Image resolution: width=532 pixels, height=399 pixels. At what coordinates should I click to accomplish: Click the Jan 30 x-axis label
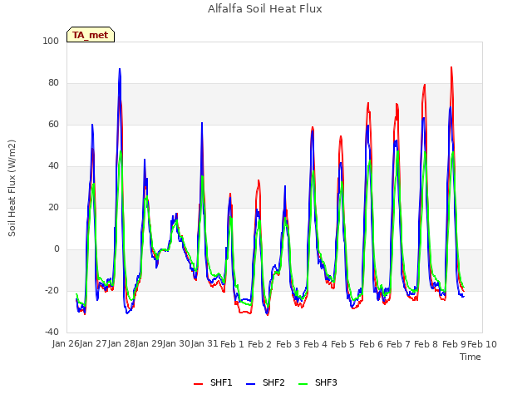coord(176,343)
